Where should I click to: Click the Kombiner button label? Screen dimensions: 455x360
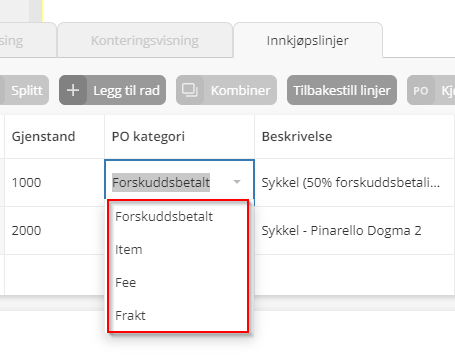click(240, 90)
